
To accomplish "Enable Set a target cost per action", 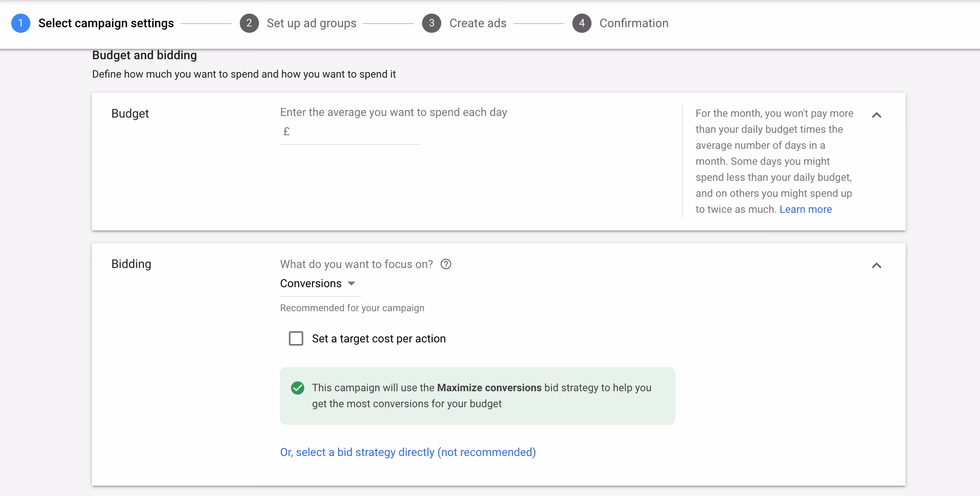I will click(x=296, y=338).
